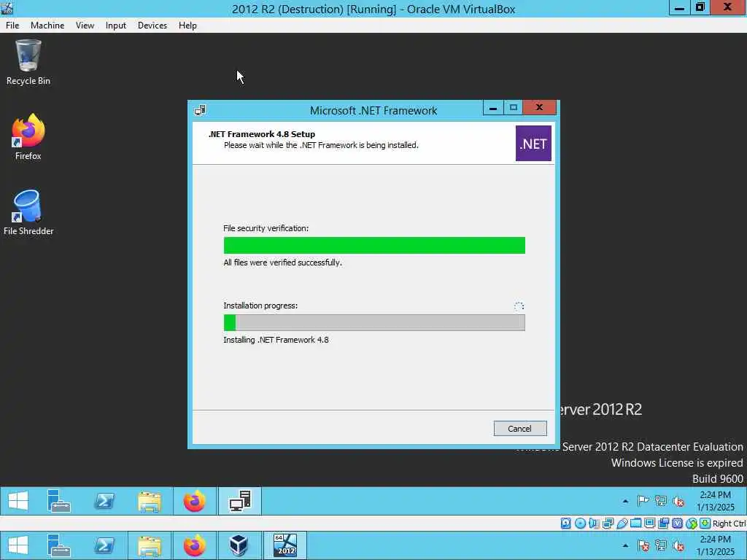
Task: Open Server Manager on the guest VM taskbar
Action: coord(59,501)
